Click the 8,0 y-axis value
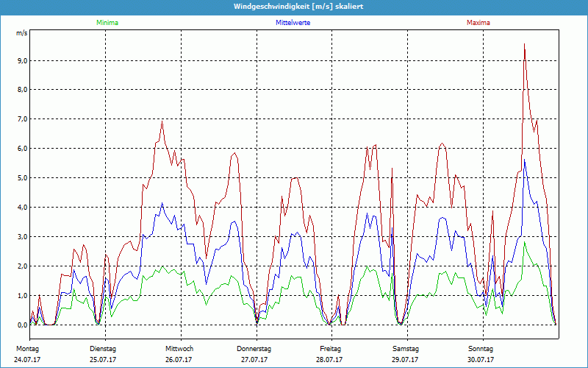This screenshot has height=368, width=588. click(23, 90)
